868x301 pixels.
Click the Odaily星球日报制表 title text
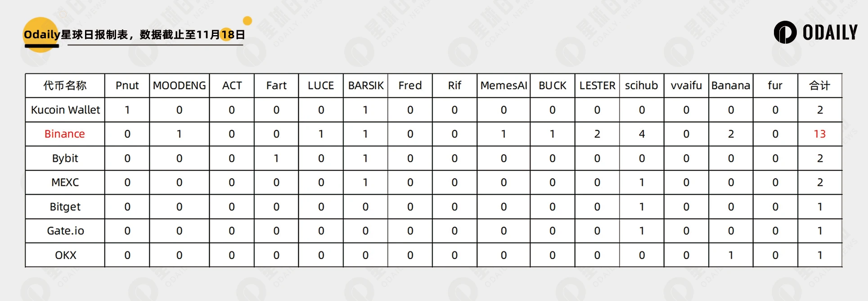click(x=134, y=35)
